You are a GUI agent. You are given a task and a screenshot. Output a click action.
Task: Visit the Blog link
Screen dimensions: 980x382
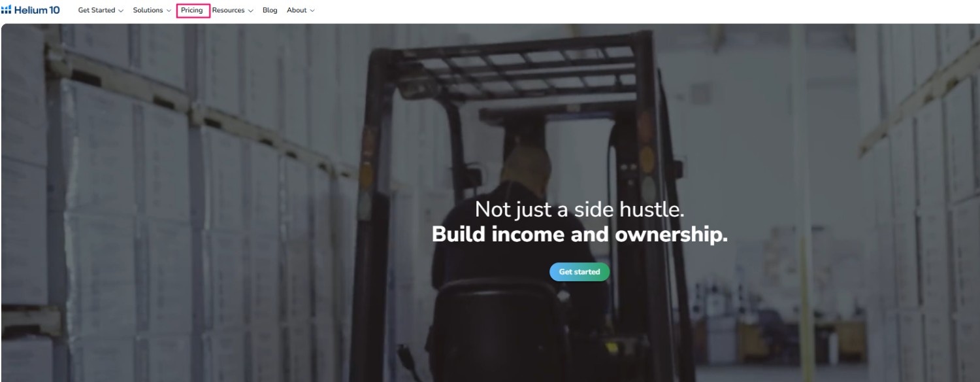point(270,10)
